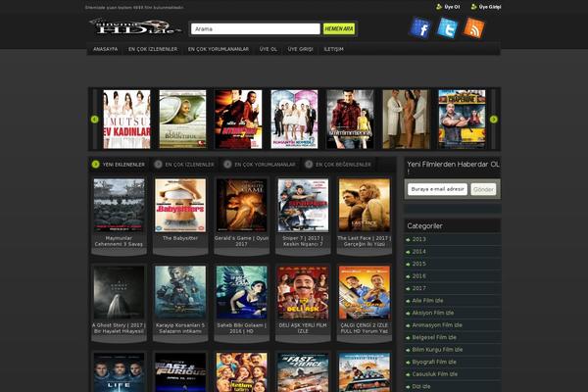Viewport: 588px width, 392px height.
Task: Click 'DELİ AŞK YERLİ FİLM İZLE' title text
Action: [x=303, y=328]
